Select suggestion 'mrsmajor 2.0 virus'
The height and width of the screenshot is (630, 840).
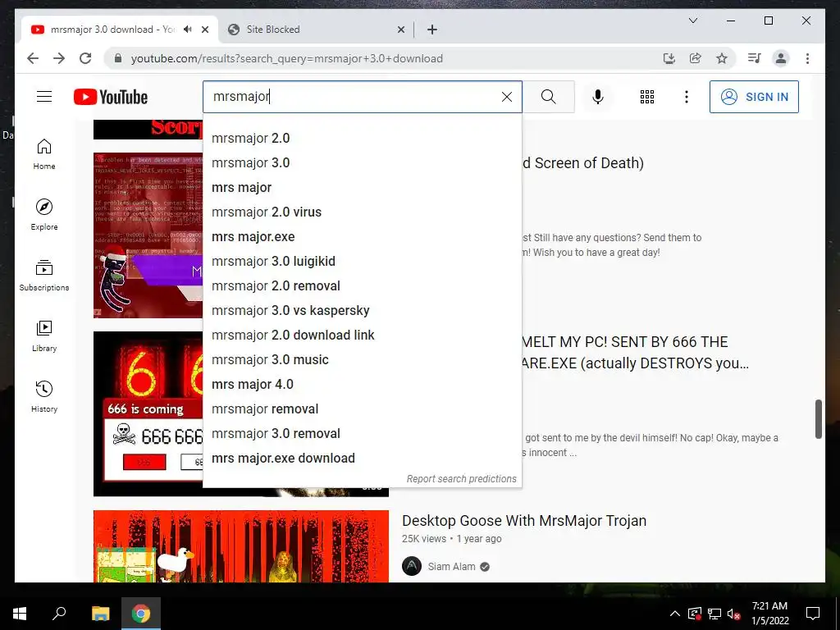pos(362,212)
